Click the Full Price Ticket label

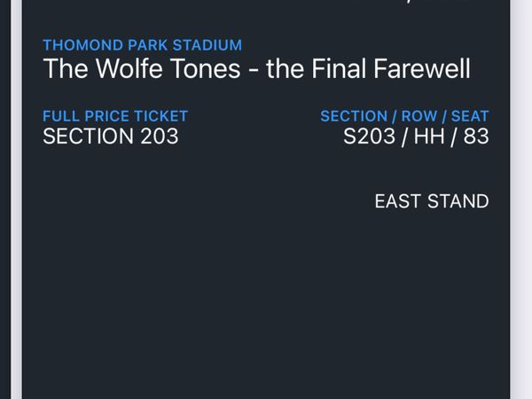point(115,116)
